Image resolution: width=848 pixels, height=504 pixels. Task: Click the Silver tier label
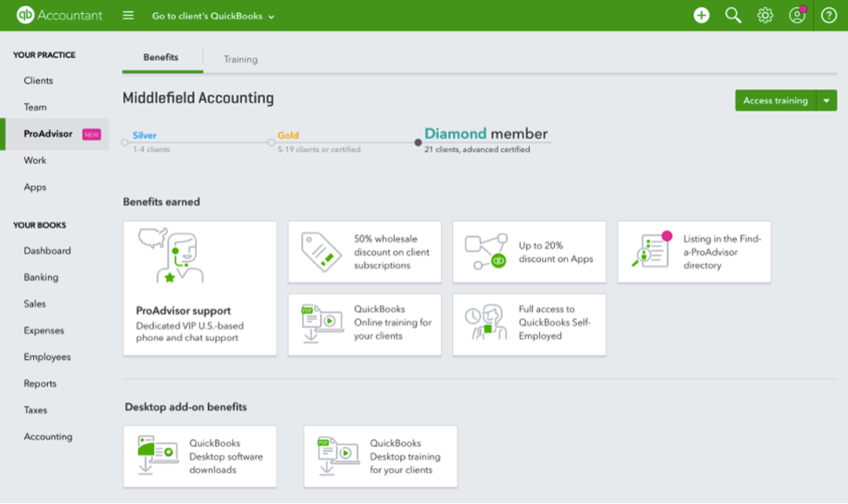(x=144, y=135)
